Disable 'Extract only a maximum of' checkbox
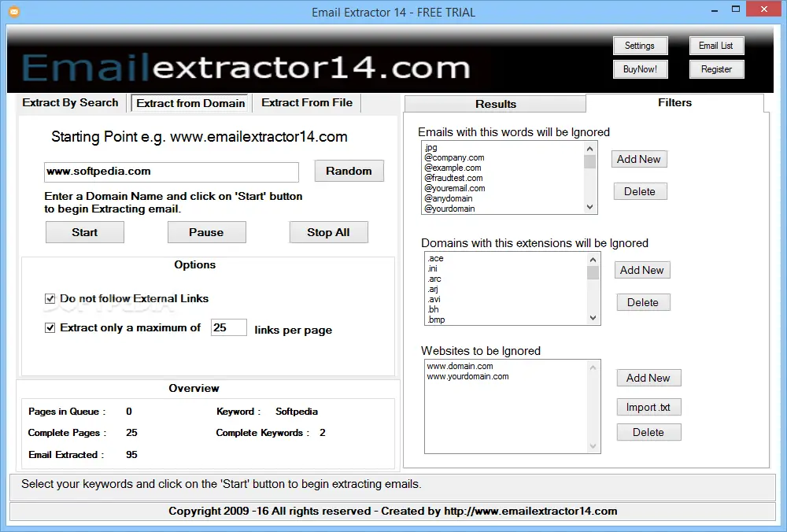Image resolution: width=787 pixels, height=532 pixels. 50,328
